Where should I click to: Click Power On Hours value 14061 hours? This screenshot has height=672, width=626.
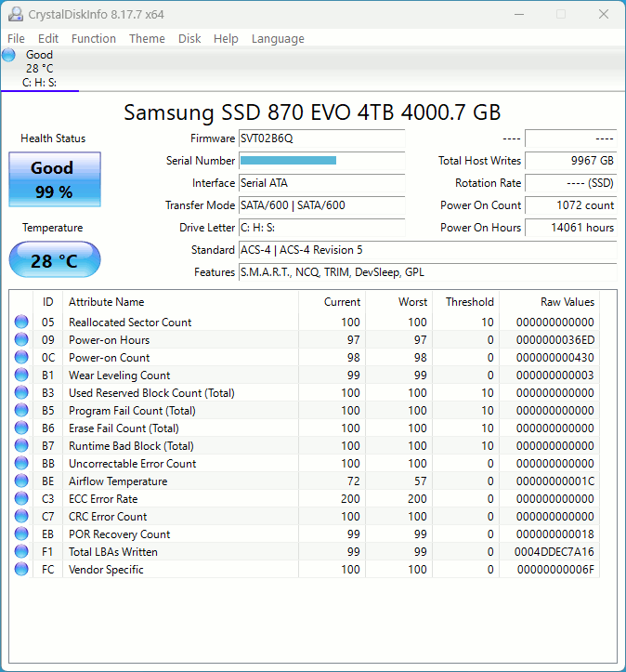coord(571,228)
